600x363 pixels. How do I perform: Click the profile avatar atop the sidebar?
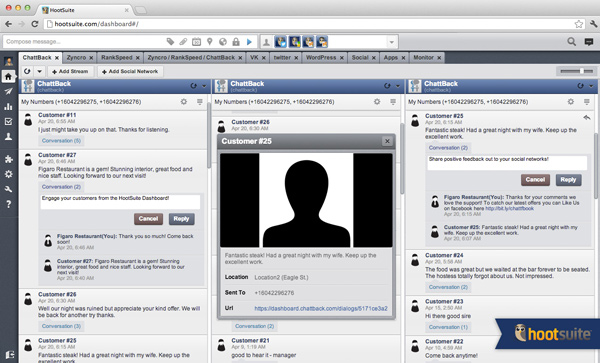pyautogui.click(x=8, y=61)
